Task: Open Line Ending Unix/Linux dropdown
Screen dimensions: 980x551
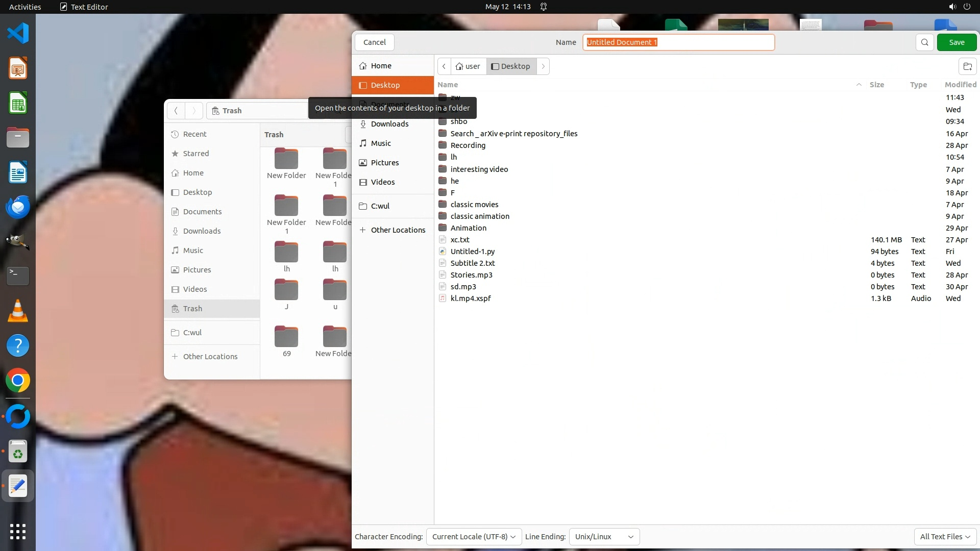Action: coord(604,537)
